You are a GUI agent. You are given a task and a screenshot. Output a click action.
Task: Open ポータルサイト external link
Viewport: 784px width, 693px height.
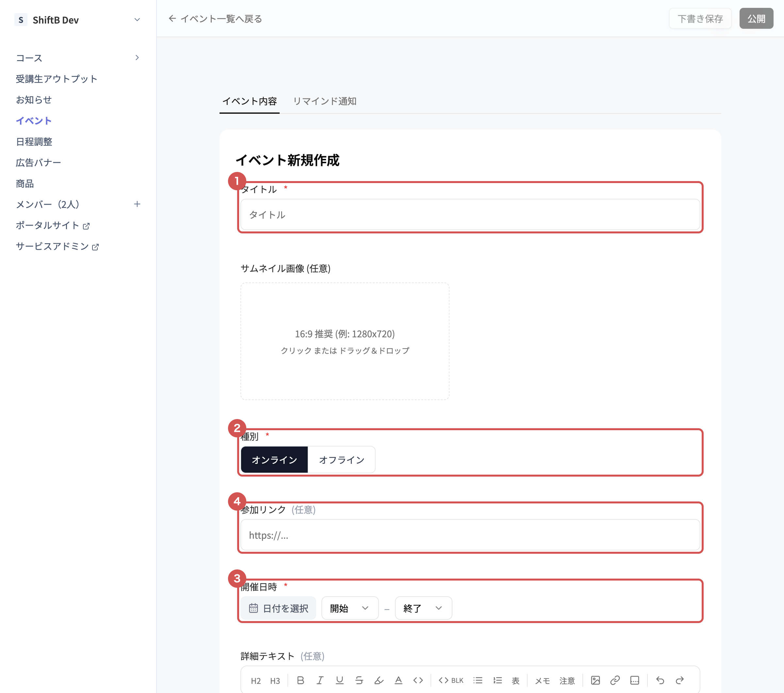[53, 225]
